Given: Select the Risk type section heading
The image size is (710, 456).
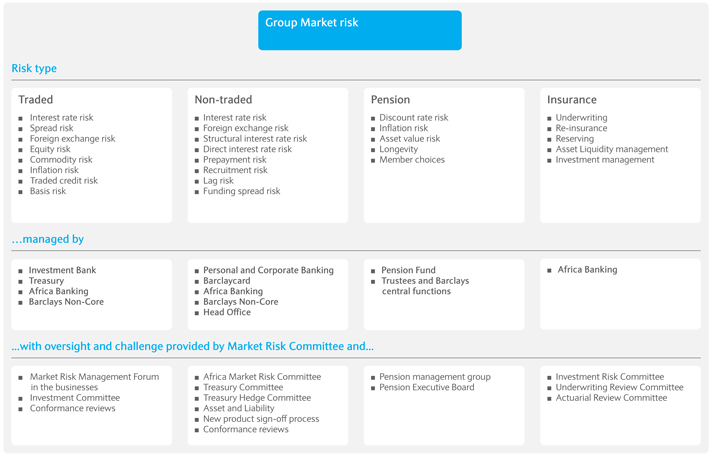Looking at the screenshot, I should (34, 68).
